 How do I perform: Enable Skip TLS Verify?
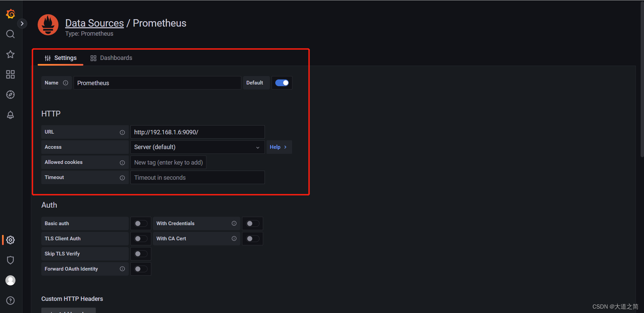(140, 253)
